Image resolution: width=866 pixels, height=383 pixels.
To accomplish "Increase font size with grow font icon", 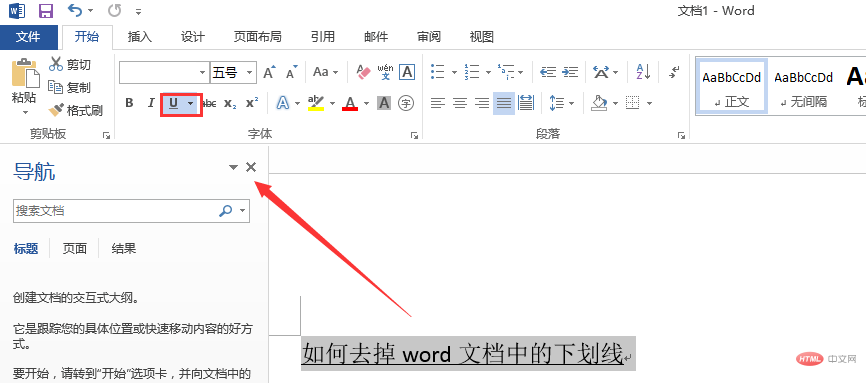I will [270, 72].
